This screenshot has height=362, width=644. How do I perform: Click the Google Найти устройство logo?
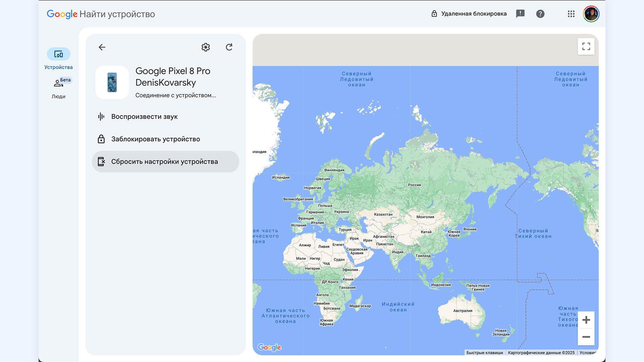pyautogui.click(x=101, y=14)
